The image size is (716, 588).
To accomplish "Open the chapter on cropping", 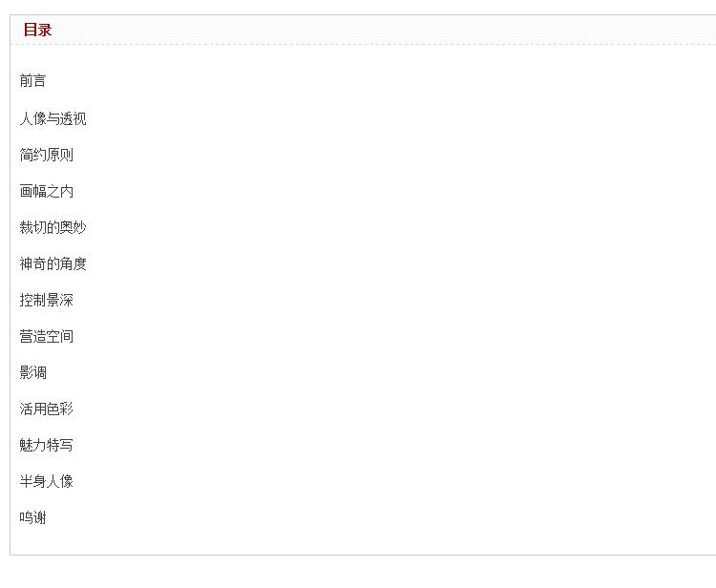I will click(53, 227).
